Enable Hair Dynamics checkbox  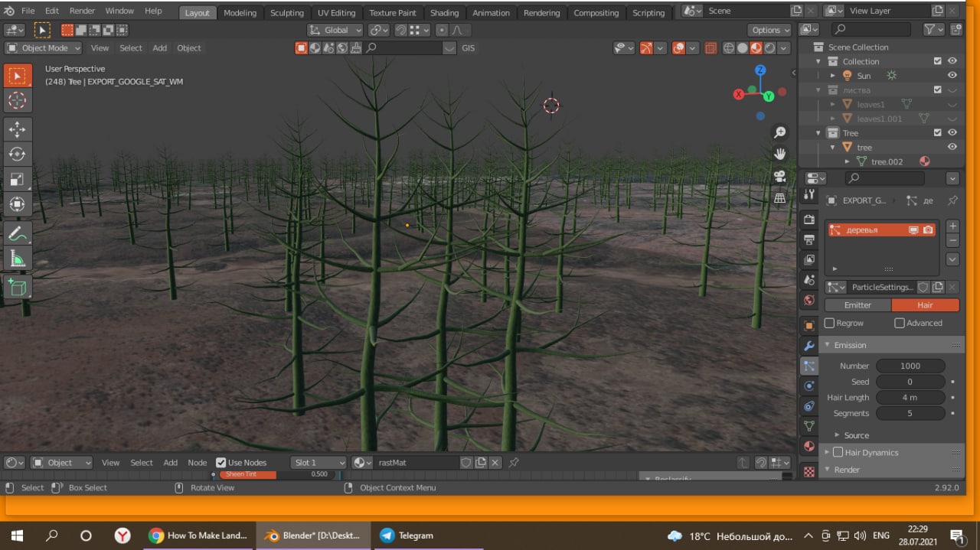(x=838, y=452)
